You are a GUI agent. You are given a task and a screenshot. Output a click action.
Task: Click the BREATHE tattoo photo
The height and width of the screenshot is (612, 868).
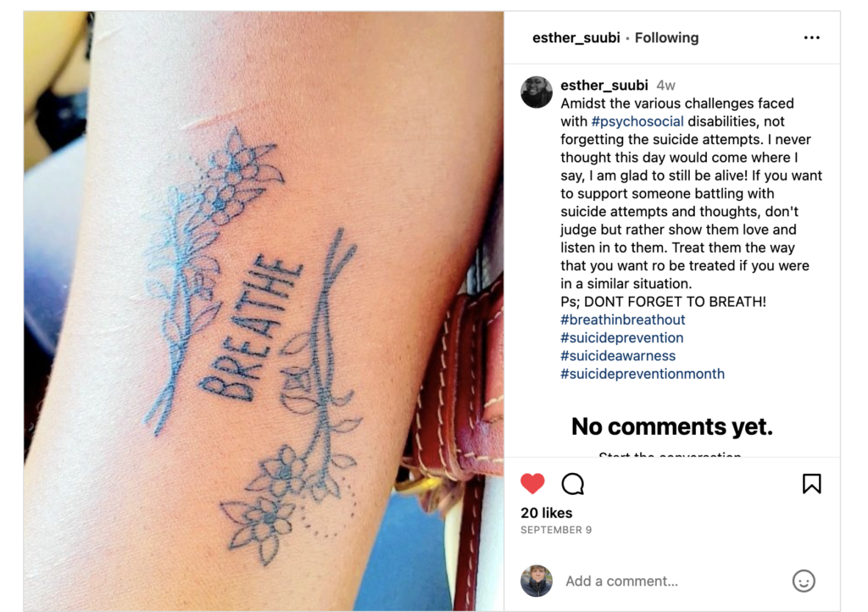point(264,311)
